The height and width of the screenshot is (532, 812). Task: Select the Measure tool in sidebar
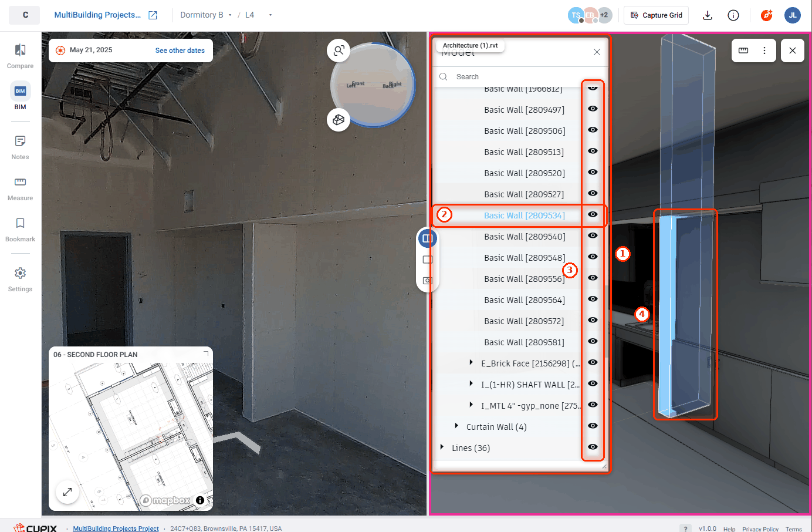(20, 188)
